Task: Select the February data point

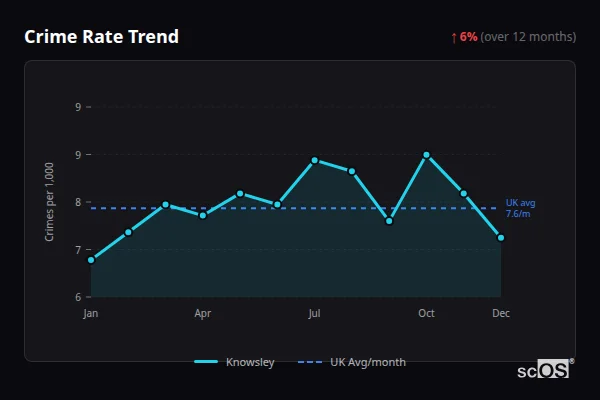Action: [128, 232]
